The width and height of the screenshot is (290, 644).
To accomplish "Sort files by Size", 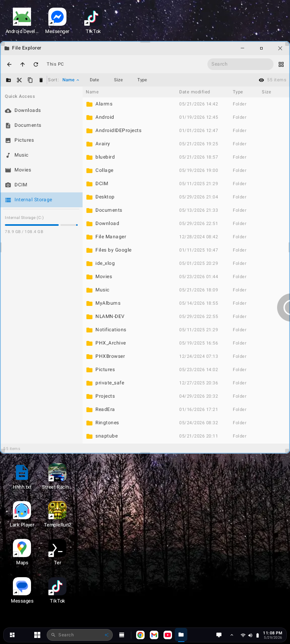I will [x=118, y=80].
